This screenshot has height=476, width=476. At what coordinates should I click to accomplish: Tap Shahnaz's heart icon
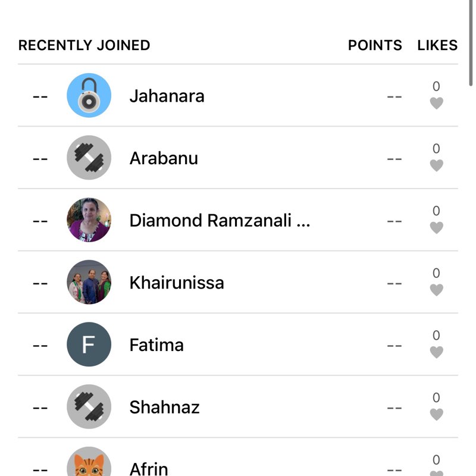[436, 415]
